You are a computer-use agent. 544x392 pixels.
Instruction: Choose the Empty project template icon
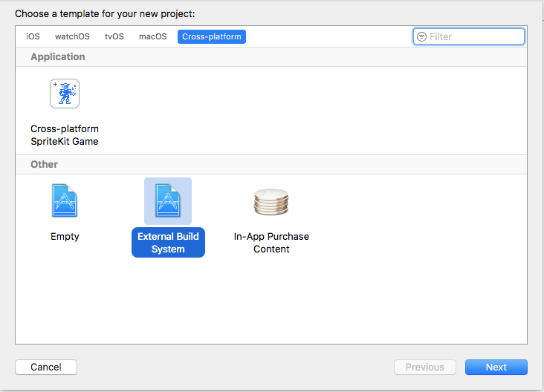65,200
